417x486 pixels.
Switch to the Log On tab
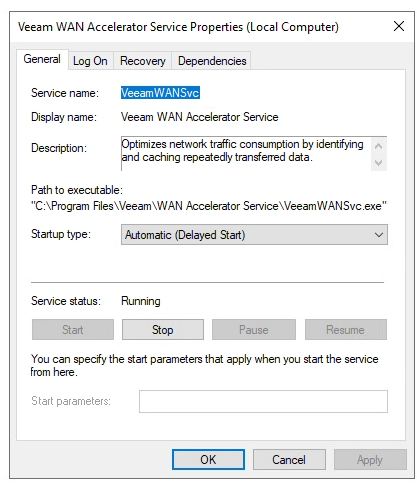[x=90, y=61]
